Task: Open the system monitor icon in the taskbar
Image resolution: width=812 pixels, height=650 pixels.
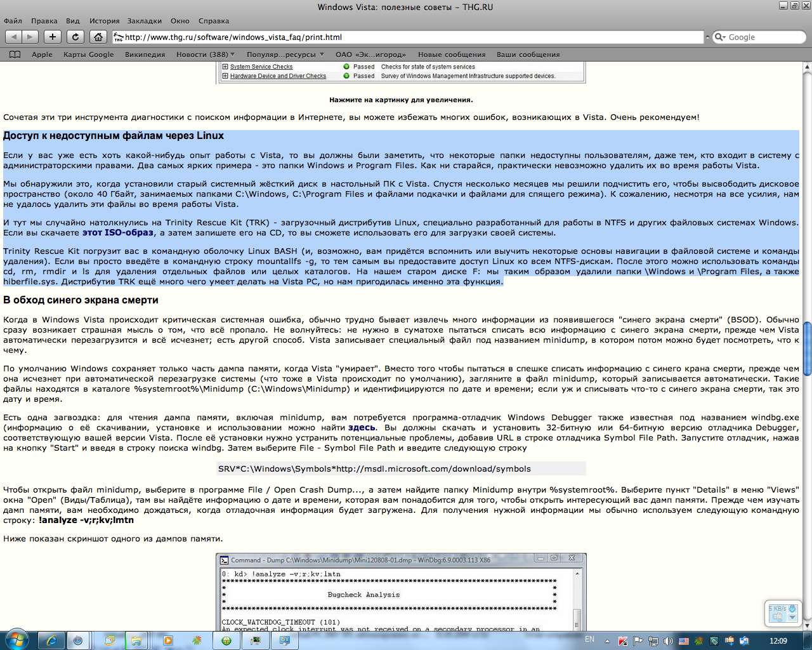Action: (256, 640)
